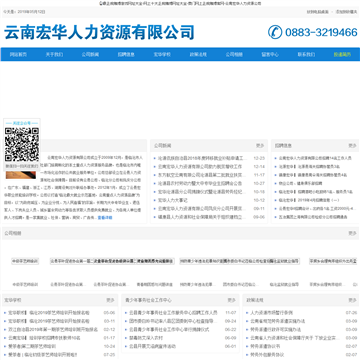
Task: Open 招聘信息 in the blue navigation bar
Action: tap(126, 55)
